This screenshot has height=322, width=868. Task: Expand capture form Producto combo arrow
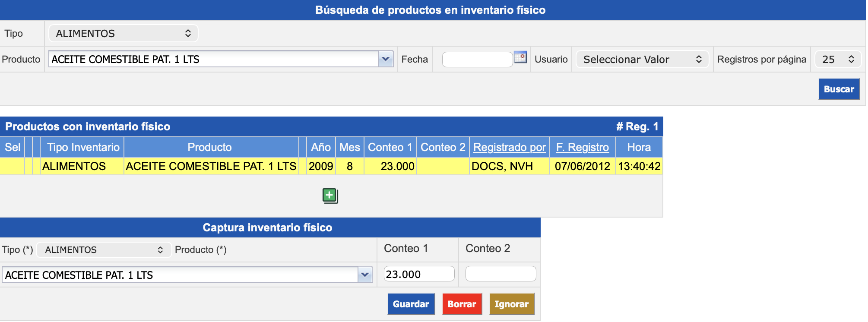click(365, 275)
